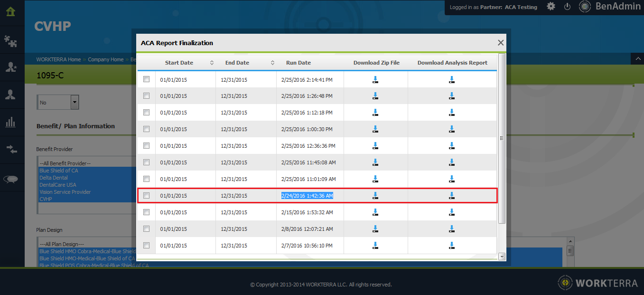
Task: Click the settings gear icon in header
Action: [x=551, y=7]
